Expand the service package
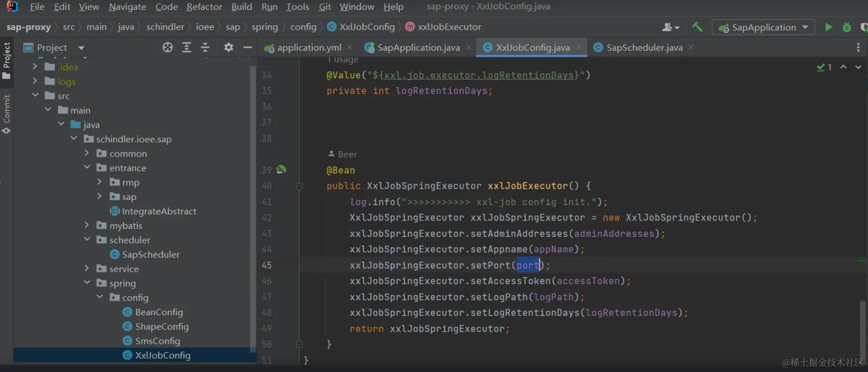The image size is (868, 372). click(86, 268)
